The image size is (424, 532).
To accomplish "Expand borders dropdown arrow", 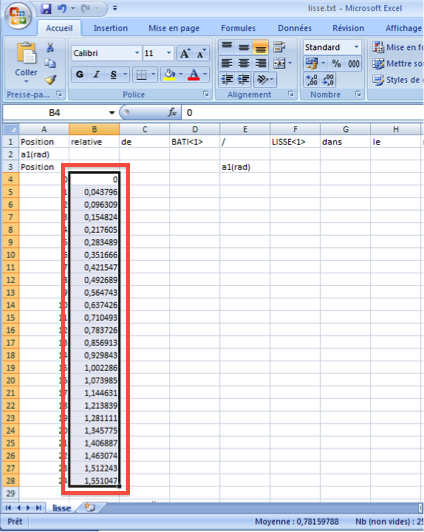I will 153,74.
